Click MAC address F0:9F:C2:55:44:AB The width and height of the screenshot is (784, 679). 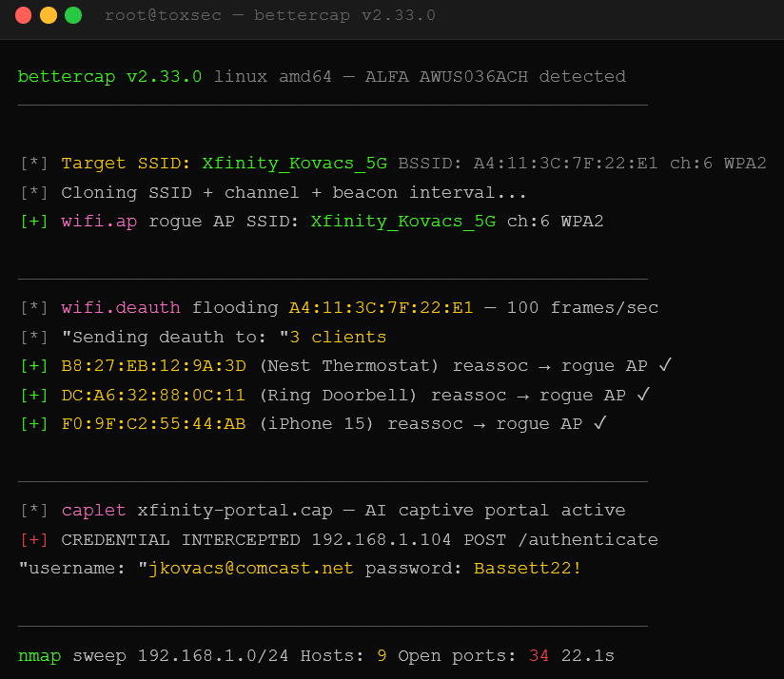(x=153, y=424)
